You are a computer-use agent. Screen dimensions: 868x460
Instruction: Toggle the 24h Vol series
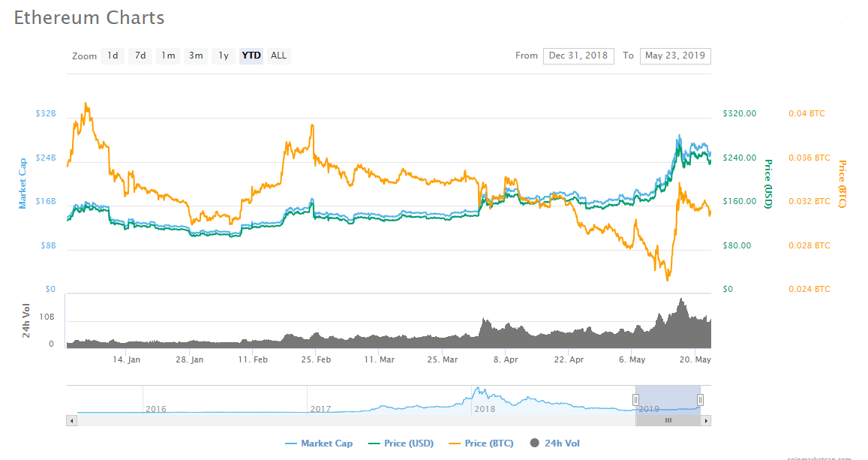[x=555, y=443]
